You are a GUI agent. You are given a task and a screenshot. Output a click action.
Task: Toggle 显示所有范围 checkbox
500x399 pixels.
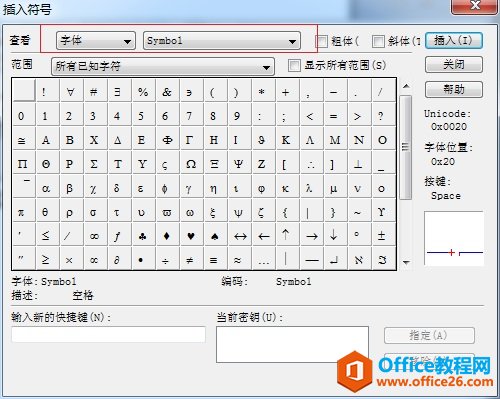click(294, 65)
